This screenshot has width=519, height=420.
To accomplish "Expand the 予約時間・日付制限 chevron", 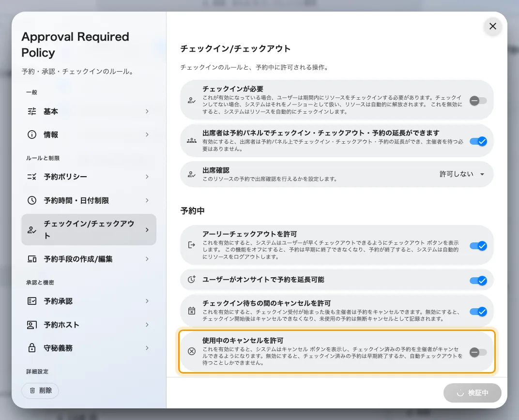I will tap(147, 200).
